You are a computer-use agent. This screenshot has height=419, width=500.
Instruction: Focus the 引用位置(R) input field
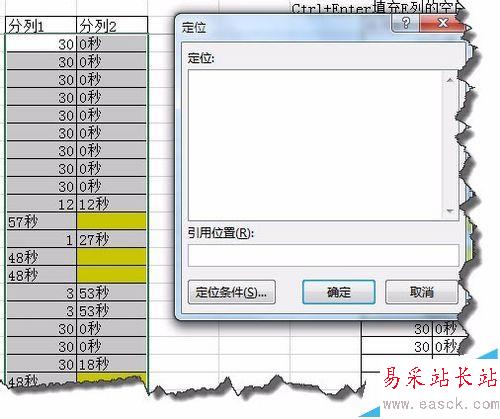pyautogui.click(x=323, y=255)
